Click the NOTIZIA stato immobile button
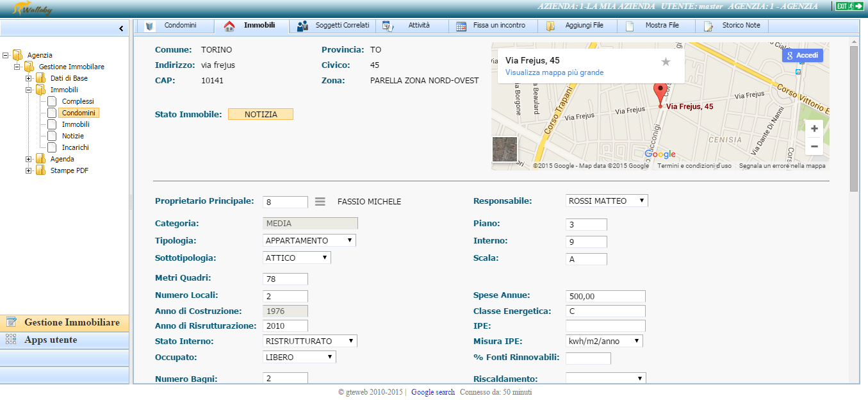The image size is (868, 412). [261, 114]
